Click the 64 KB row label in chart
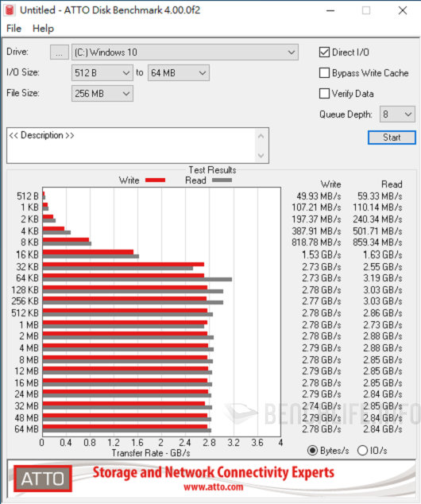This screenshot has width=421, height=504. click(x=27, y=278)
